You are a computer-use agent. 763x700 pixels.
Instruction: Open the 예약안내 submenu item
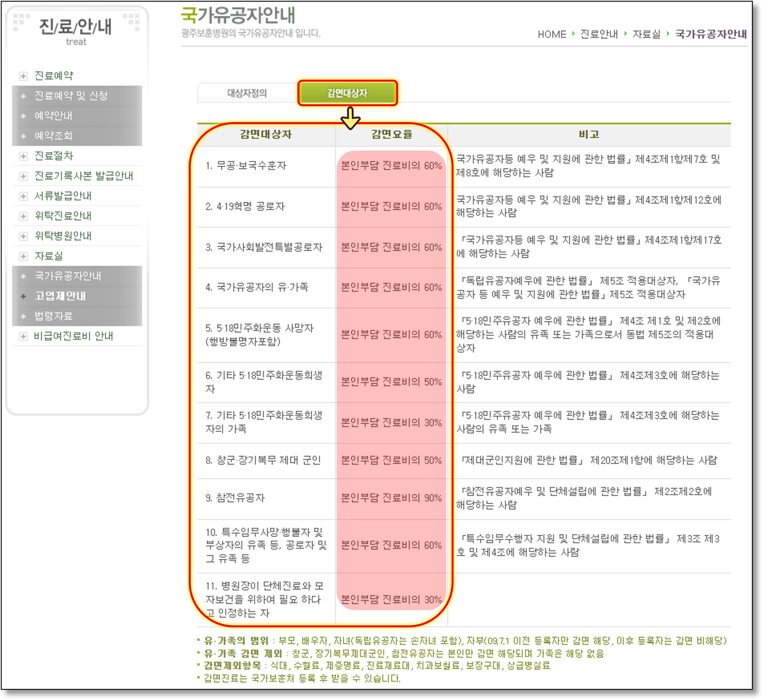pos(53,116)
